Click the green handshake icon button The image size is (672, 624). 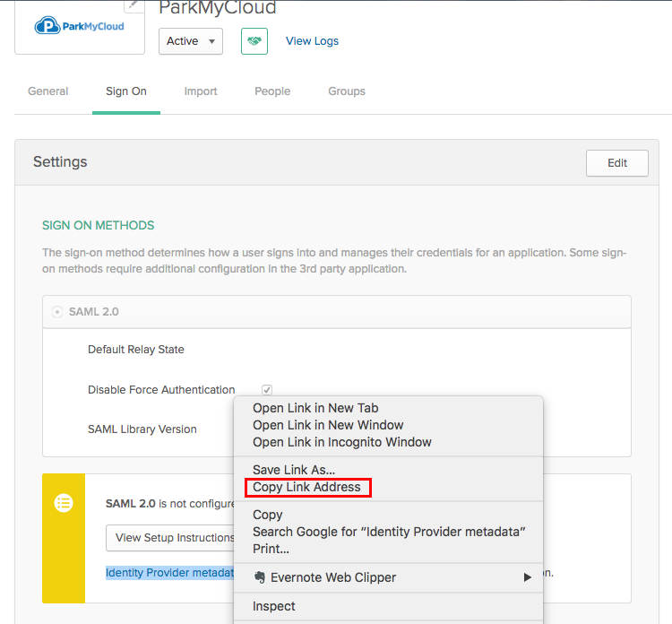click(254, 41)
